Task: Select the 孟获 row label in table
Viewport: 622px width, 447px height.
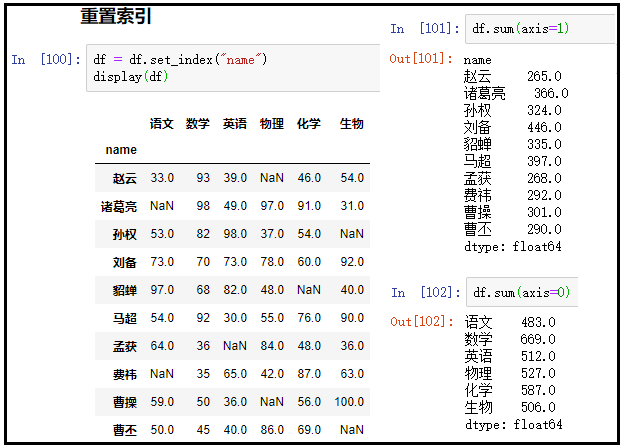Action: point(125,346)
